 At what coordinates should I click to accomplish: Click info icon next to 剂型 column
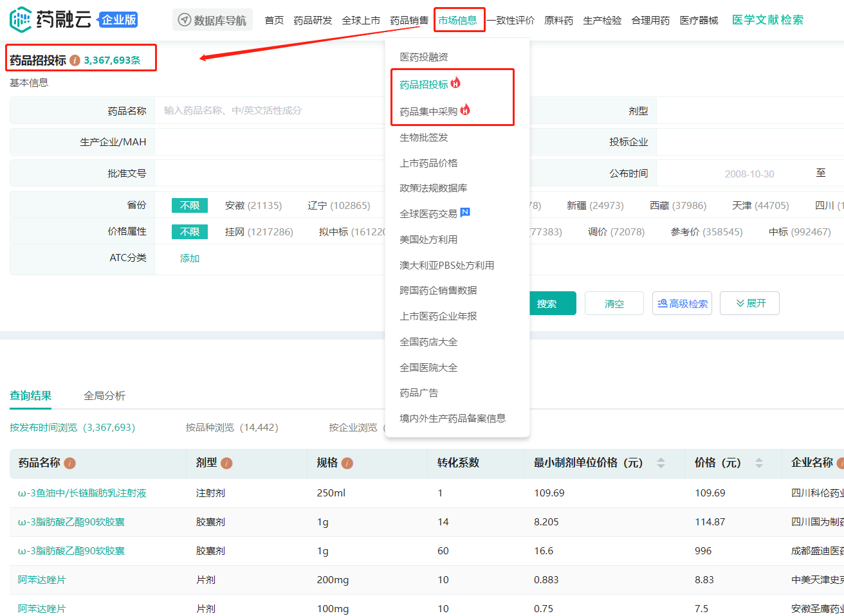226,463
